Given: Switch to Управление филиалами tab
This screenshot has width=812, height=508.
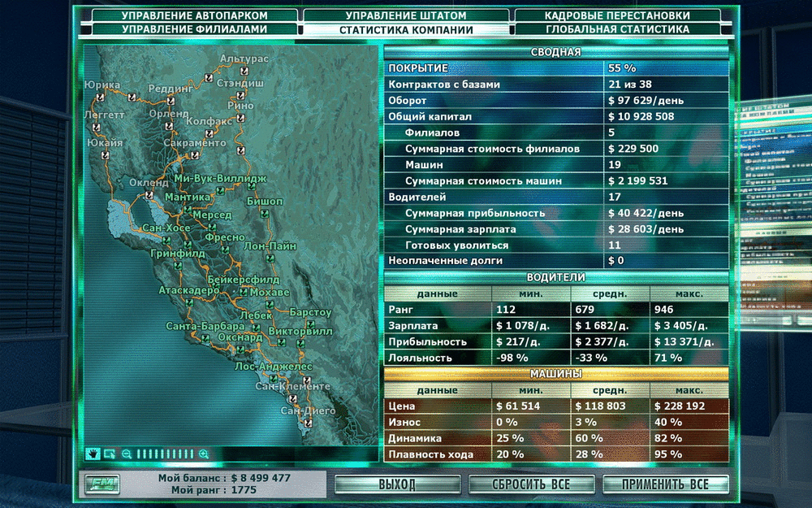Looking at the screenshot, I should 194,29.
